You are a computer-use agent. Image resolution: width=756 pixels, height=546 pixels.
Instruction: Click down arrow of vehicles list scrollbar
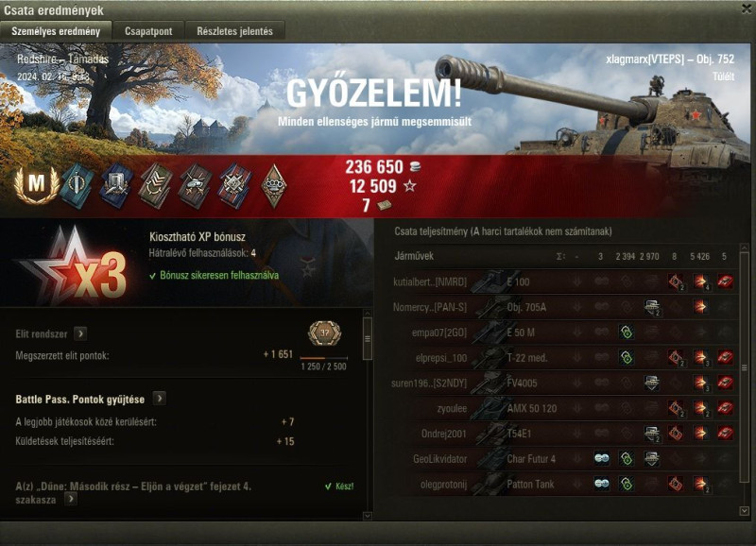pyautogui.click(x=745, y=510)
